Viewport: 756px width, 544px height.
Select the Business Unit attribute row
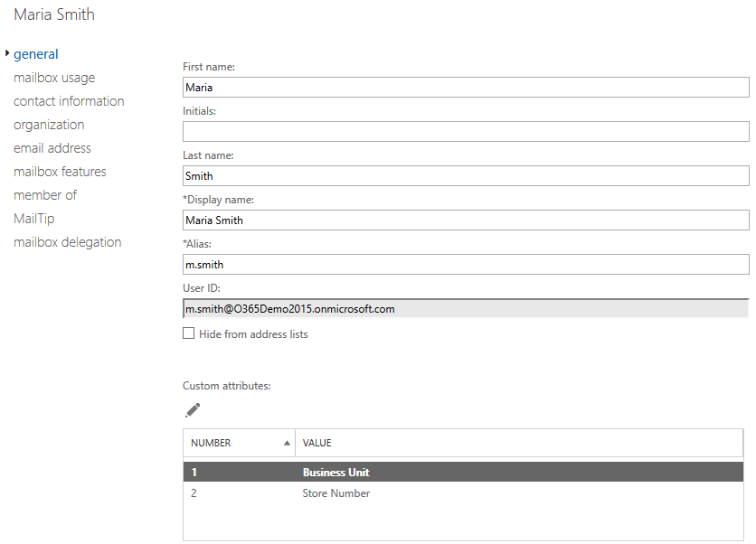point(463,473)
